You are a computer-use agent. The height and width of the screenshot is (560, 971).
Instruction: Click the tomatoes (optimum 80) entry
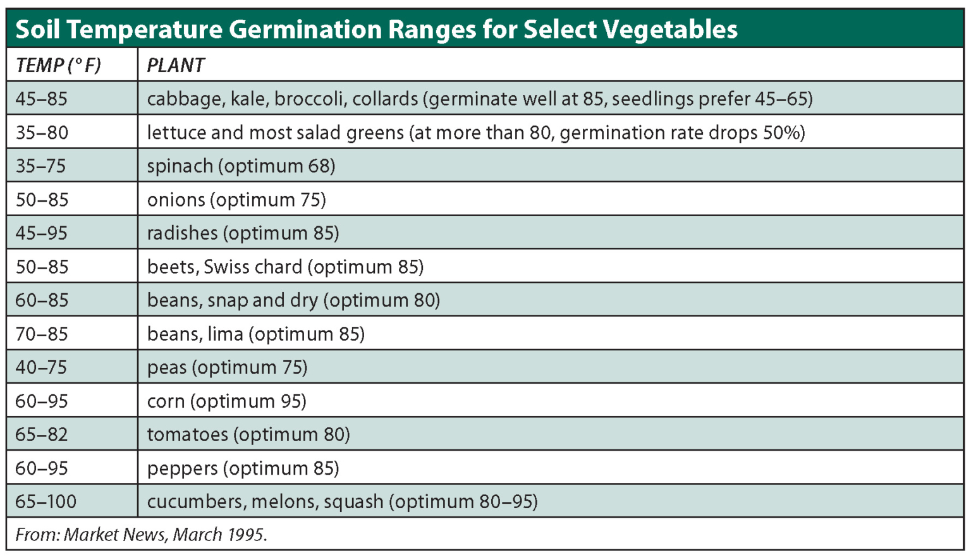pos(248,435)
